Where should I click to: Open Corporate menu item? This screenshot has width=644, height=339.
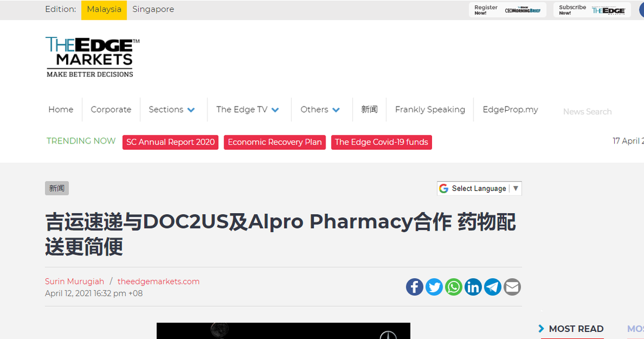click(x=111, y=109)
